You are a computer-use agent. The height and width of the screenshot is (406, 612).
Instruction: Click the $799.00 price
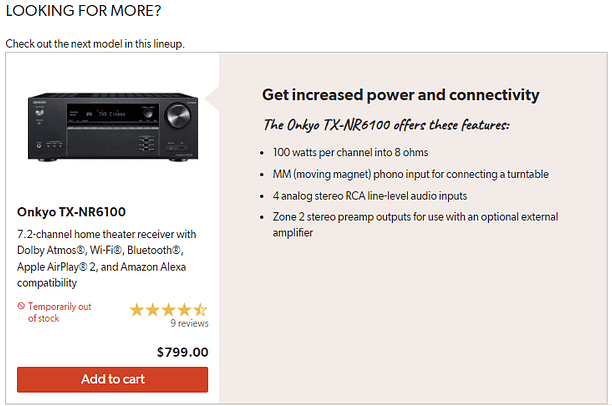click(x=182, y=352)
